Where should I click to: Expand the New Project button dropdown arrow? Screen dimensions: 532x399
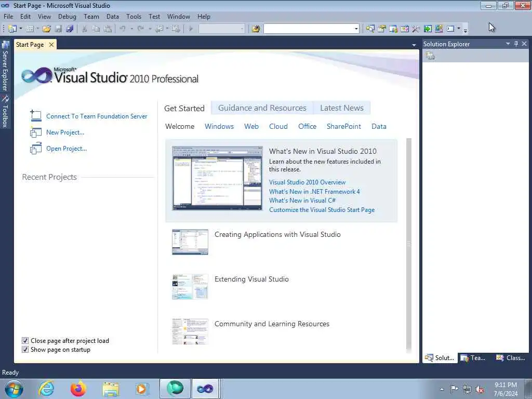click(21, 29)
